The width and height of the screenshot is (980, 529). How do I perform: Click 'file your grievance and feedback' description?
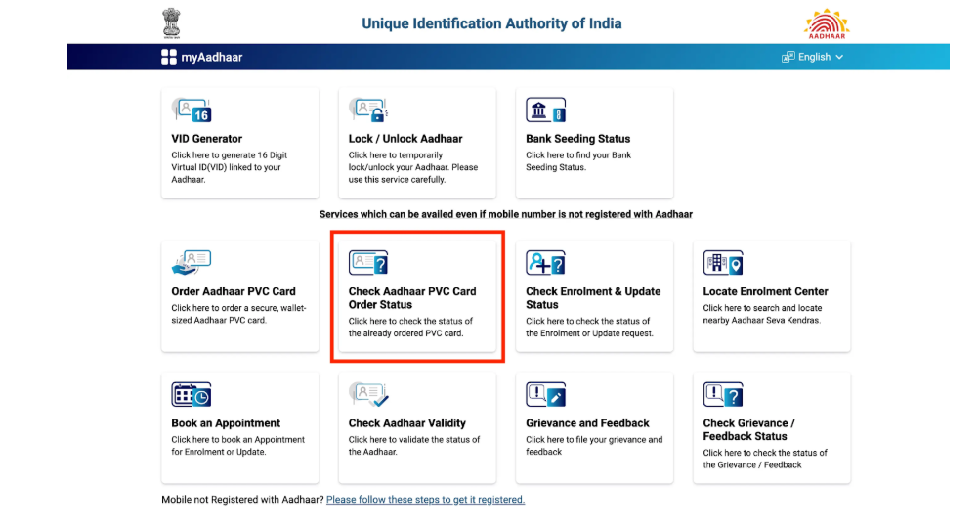pyautogui.click(x=594, y=446)
